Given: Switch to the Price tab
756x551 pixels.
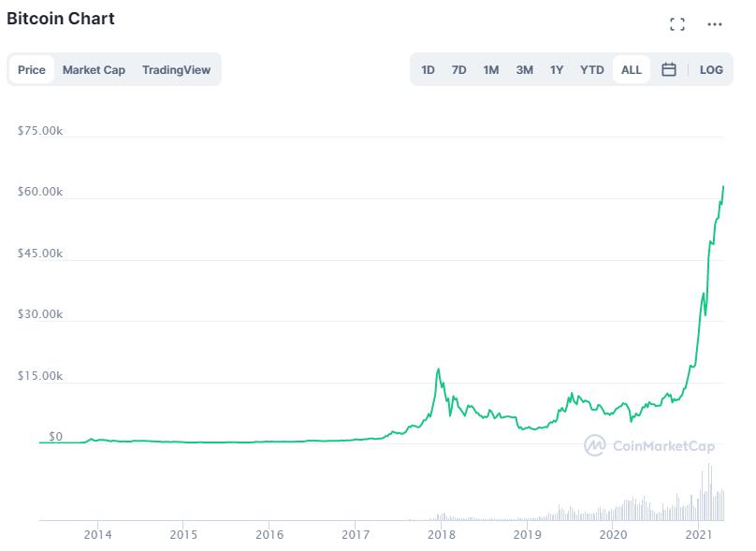Looking at the screenshot, I should click(32, 69).
